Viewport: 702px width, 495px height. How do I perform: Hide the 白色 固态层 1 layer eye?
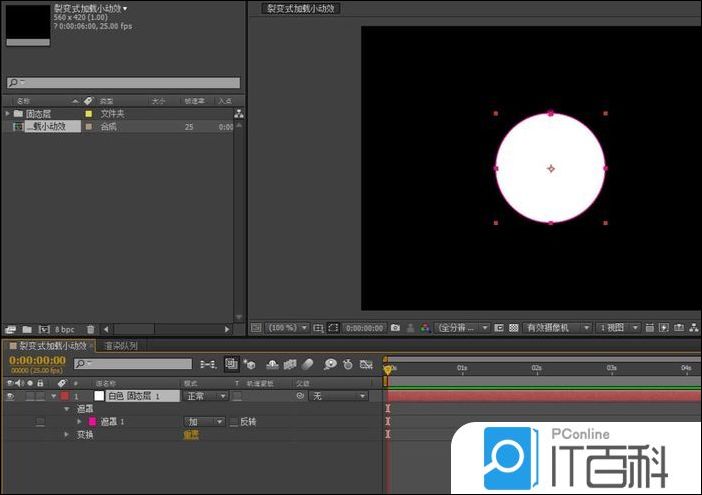(x=11, y=396)
